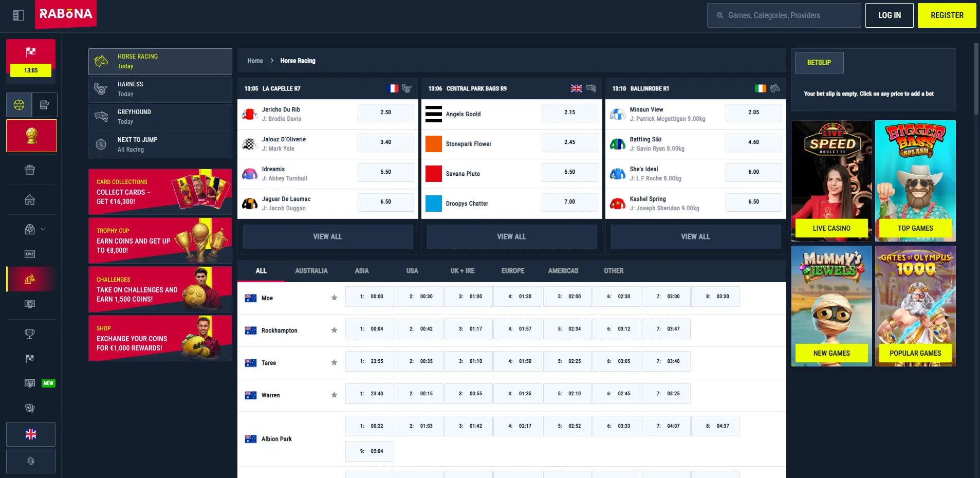
Task: Open Rockhampton race 4 at 01:57
Action: tap(518, 329)
